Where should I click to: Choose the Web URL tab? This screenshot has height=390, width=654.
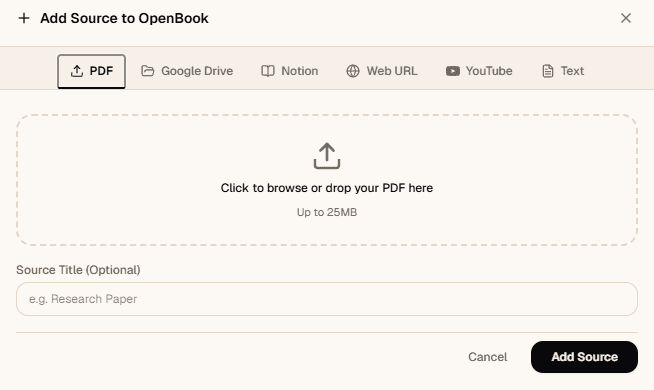(x=382, y=71)
